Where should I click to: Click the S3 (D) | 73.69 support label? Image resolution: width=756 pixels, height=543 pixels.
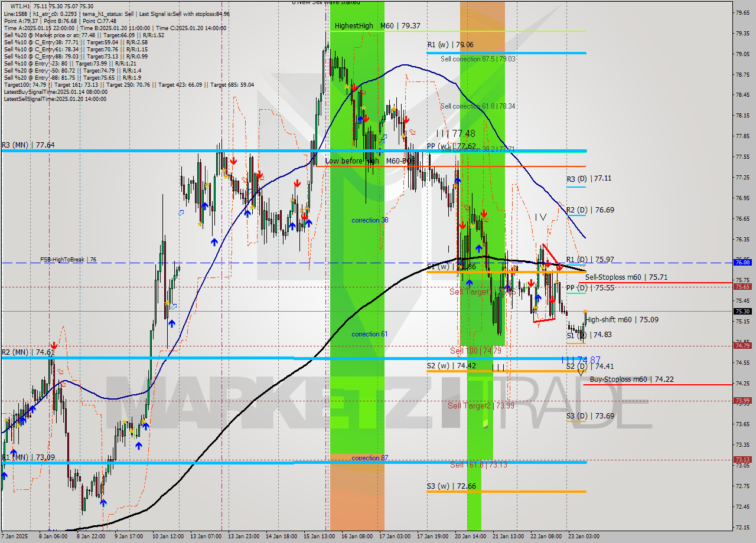pyautogui.click(x=590, y=416)
